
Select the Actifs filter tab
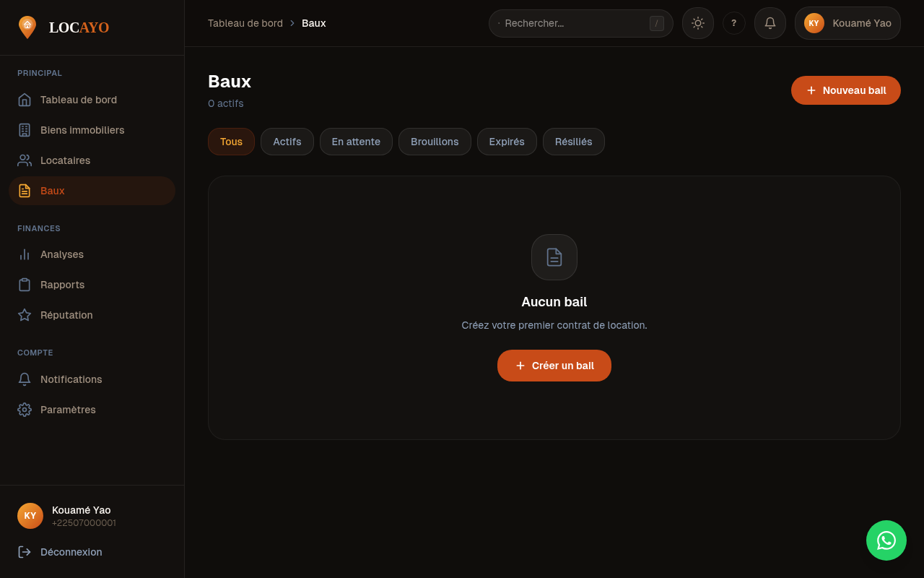point(287,142)
